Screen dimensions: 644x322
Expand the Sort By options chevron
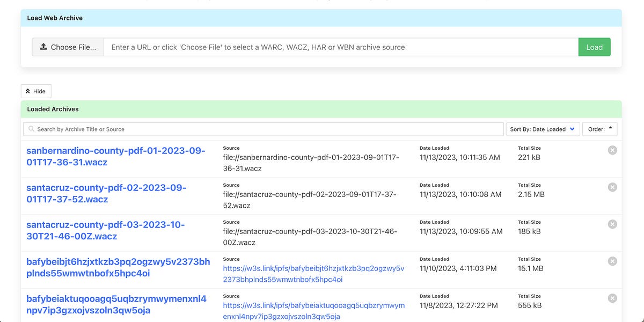[572, 129]
